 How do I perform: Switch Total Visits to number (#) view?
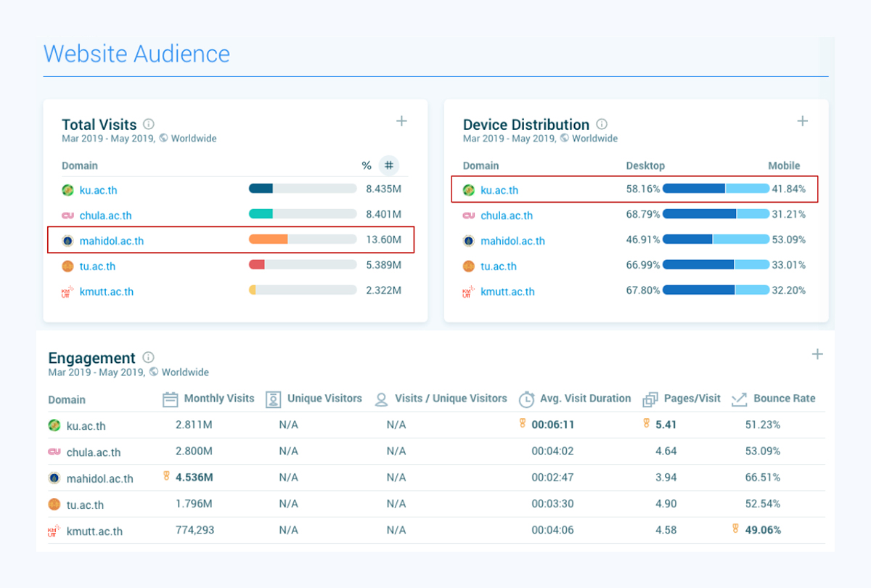(389, 166)
